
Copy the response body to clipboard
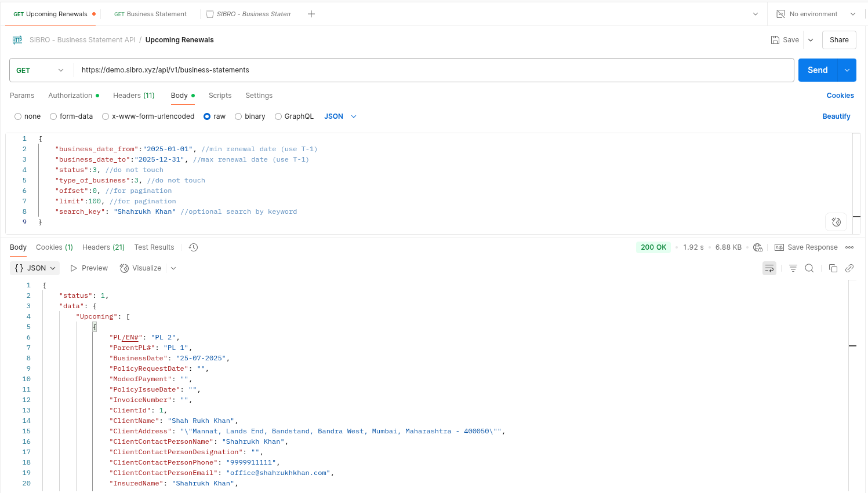[833, 268]
